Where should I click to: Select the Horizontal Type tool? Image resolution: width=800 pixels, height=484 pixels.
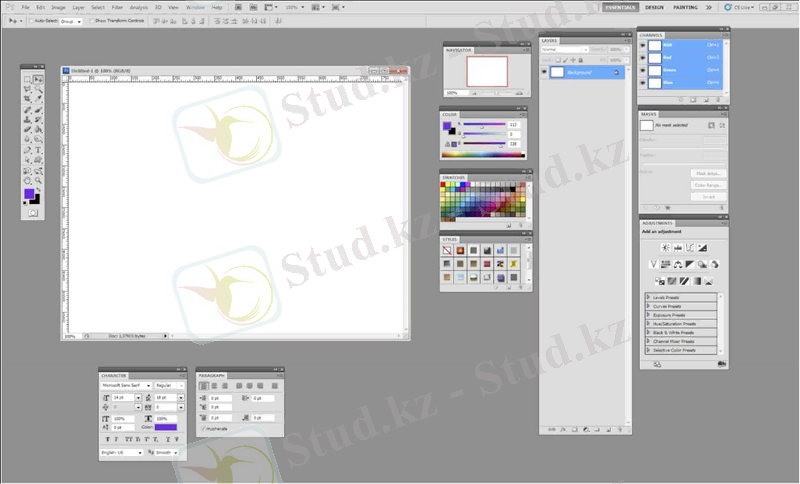pos(38,150)
